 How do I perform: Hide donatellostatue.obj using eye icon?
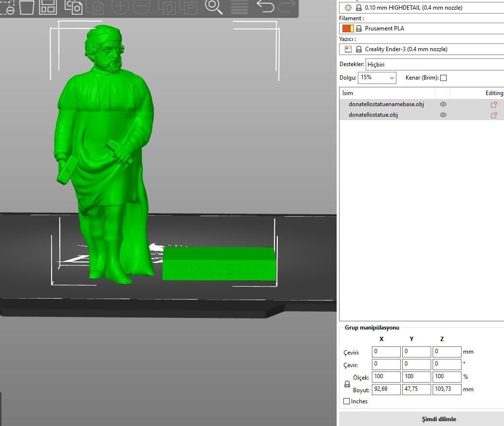[x=443, y=115]
